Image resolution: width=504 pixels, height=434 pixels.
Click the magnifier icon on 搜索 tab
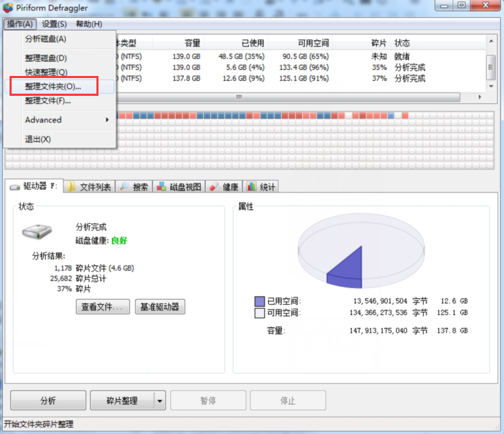pos(124,186)
